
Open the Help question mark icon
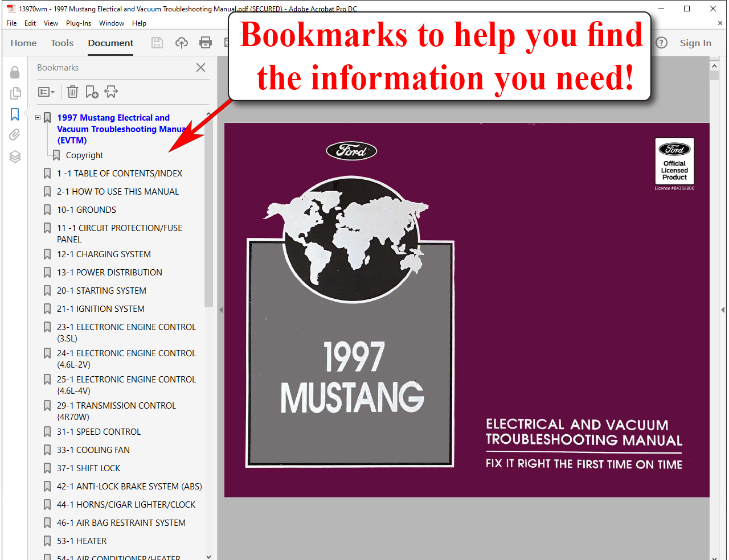point(661,43)
